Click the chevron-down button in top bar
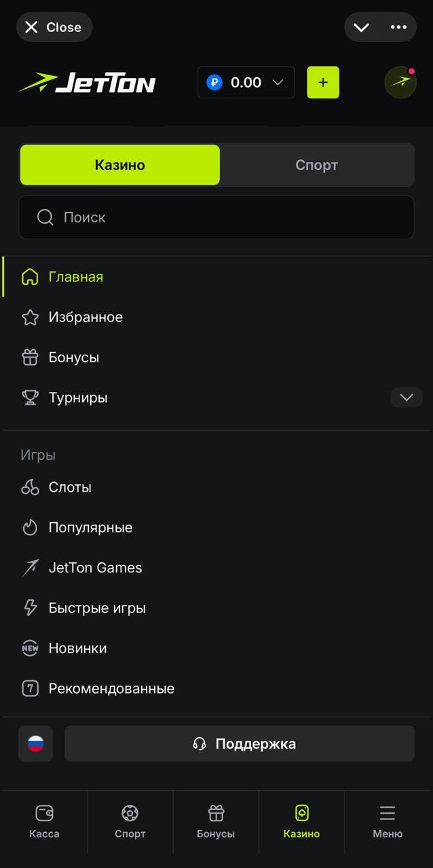433x868 pixels. point(360,27)
